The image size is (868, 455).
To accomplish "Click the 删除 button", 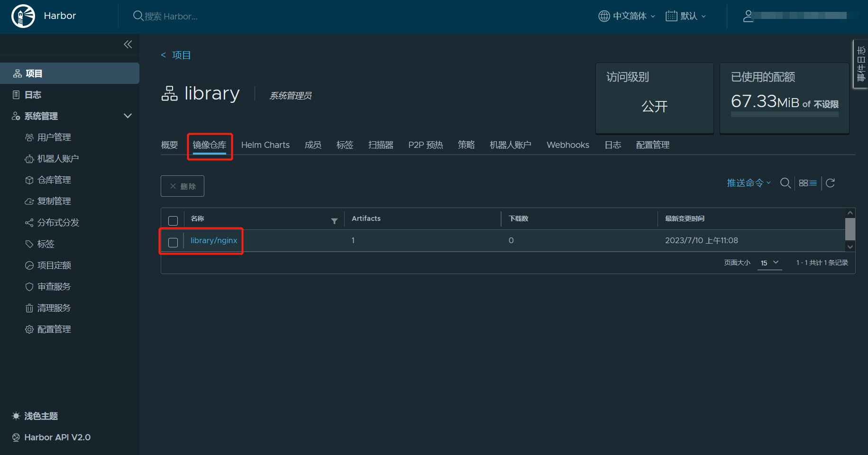I will pos(183,186).
